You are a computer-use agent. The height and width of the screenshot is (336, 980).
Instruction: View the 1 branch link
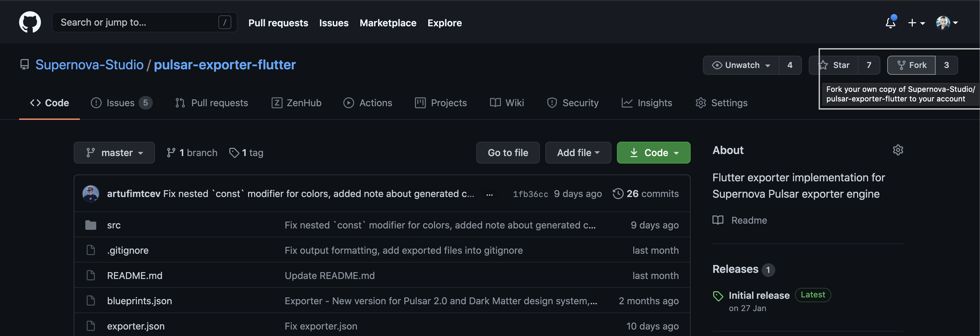[192, 153]
